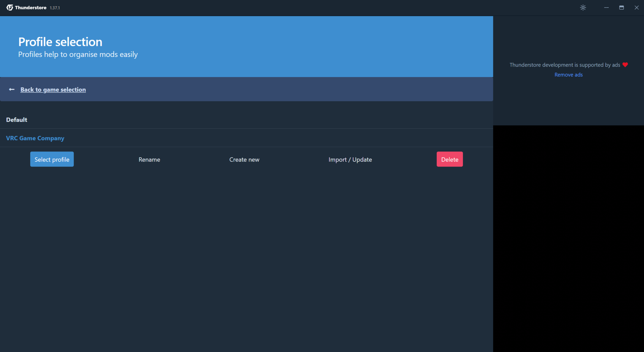Open the Import / Update dialog

pyautogui.click(x=350, y=159)
